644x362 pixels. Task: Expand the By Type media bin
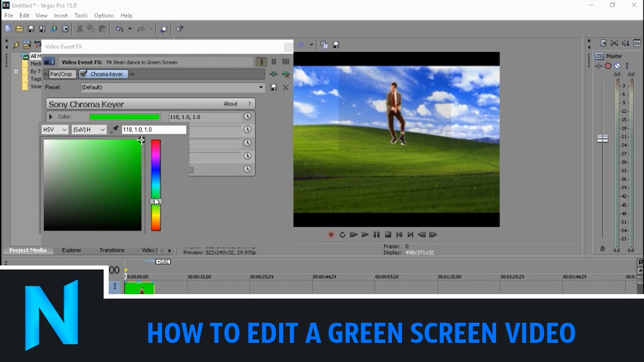pos(16,71)
